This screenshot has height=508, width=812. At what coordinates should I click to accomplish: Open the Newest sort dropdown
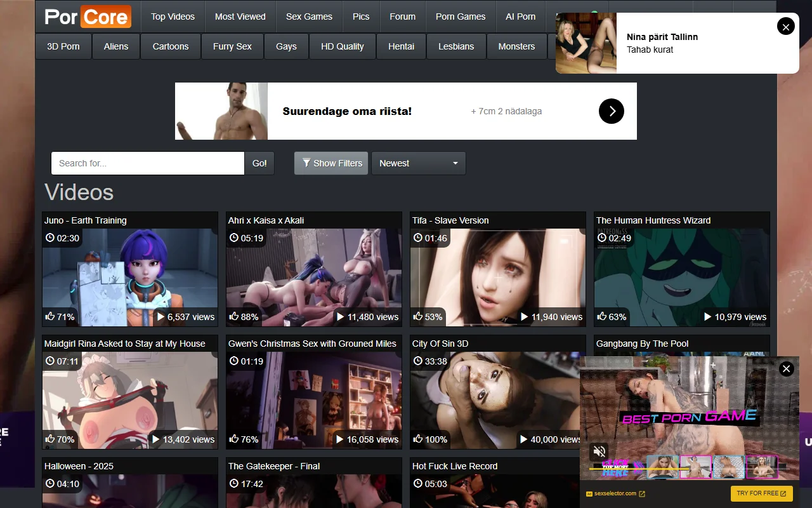[418, 163]
